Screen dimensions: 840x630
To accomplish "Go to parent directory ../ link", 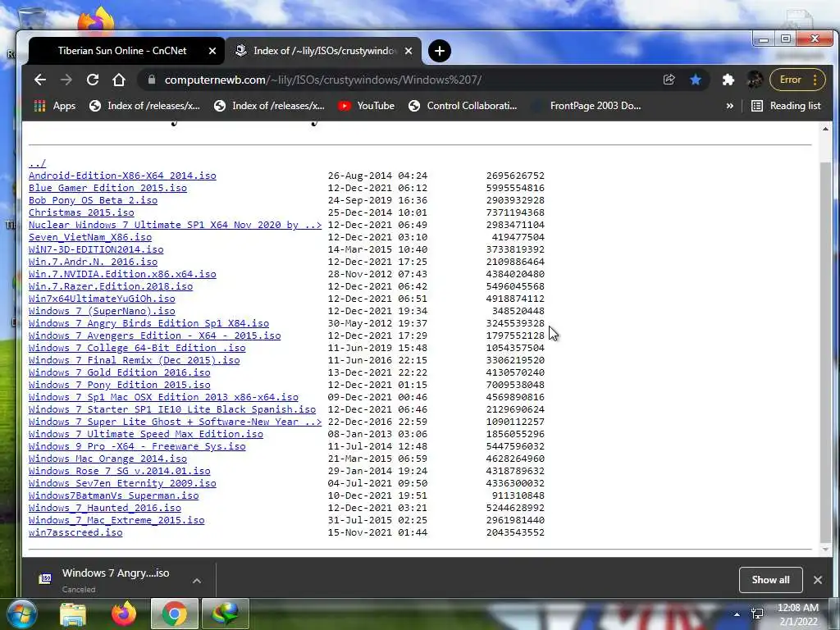I will click(x=38, y=163).
